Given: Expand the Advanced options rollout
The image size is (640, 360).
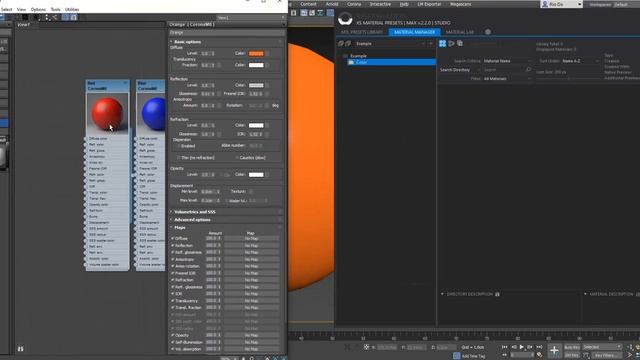Looking at the screenshot, I should [x=192, y=220].
